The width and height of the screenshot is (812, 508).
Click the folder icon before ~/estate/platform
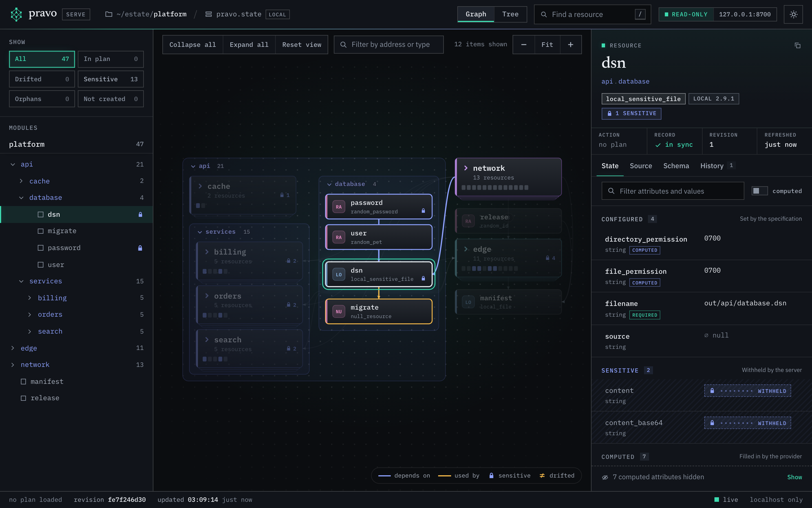109,14
